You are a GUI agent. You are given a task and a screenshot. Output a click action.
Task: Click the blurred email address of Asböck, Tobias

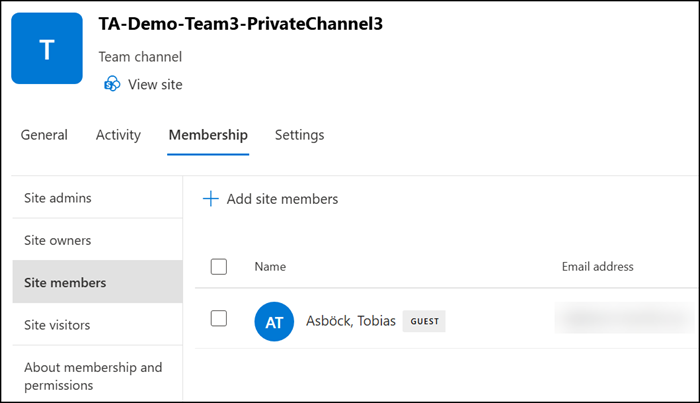[x=625, y=318]
